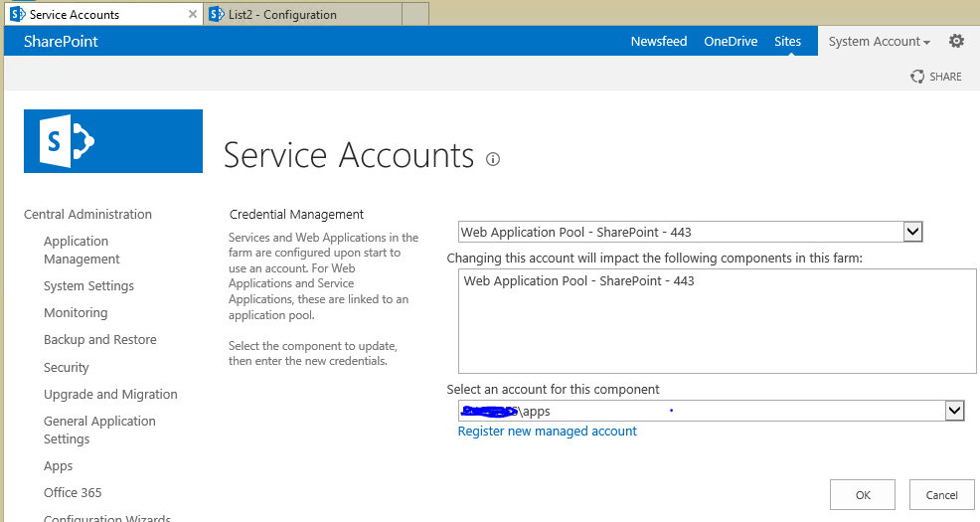The height and width of the screenshot is (522, 980).
Task: Open Office 365 in sidebar
Action: pyautogui.click(x=73, y=492)
